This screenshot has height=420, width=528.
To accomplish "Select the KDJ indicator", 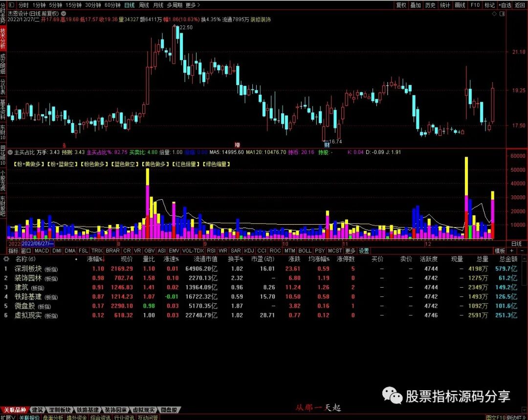I will click(x=249, y=251).
